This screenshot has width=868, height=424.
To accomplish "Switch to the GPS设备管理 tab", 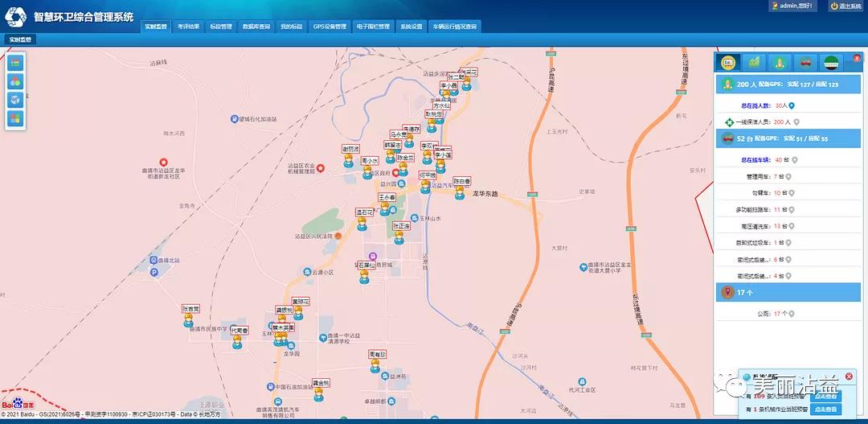I will point(330,27).
